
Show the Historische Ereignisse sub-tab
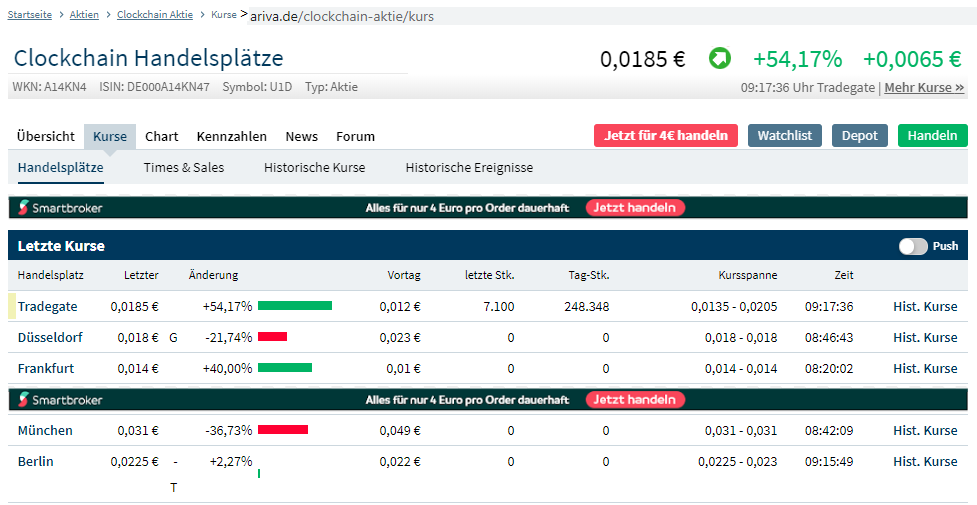469,168
